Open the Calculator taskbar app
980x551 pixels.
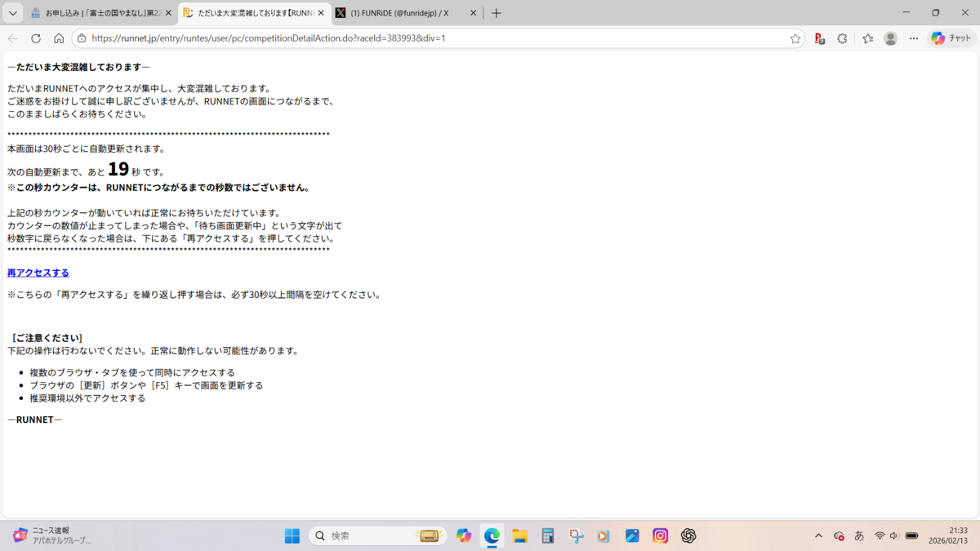pyautogui.click(x=548, y=535)
